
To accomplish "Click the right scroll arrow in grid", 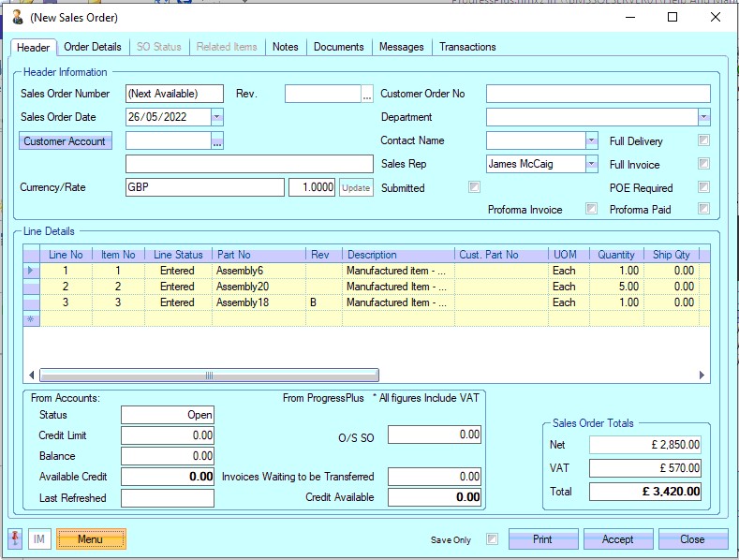I will pyautogui.click(x=703, y=376).
